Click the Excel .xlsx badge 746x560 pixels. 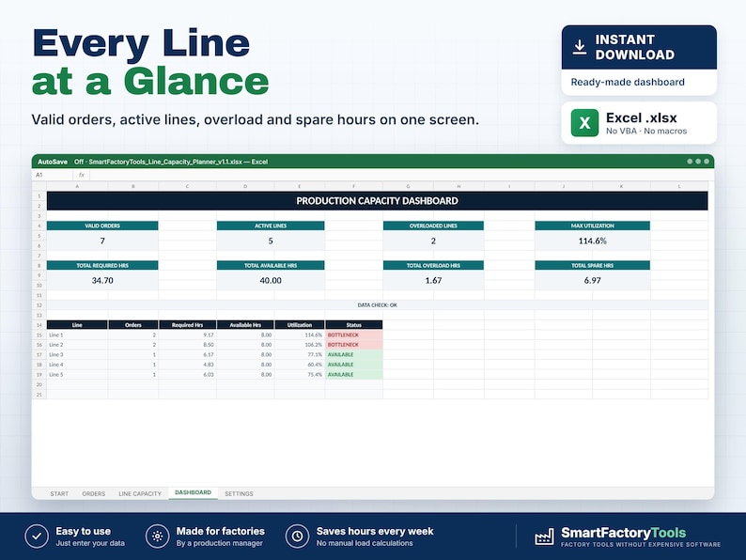point(639,123)
